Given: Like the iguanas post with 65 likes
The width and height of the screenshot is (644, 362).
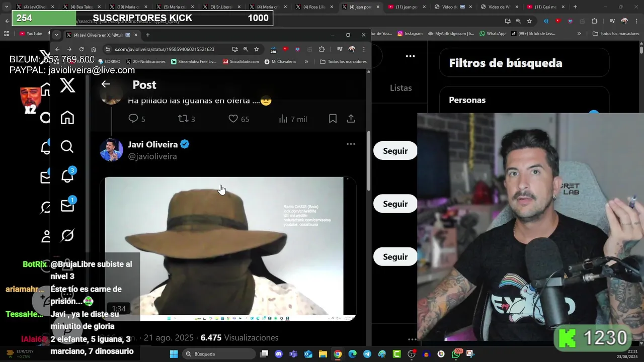Looking at the screenshot, I should (x=238, y=119).
